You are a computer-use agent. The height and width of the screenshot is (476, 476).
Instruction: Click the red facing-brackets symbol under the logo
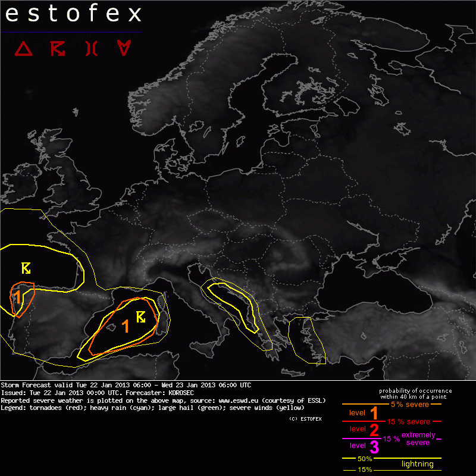90,49
